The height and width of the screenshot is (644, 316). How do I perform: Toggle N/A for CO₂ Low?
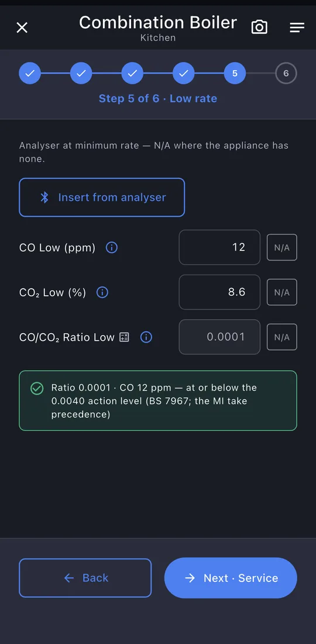click(282, 292)
